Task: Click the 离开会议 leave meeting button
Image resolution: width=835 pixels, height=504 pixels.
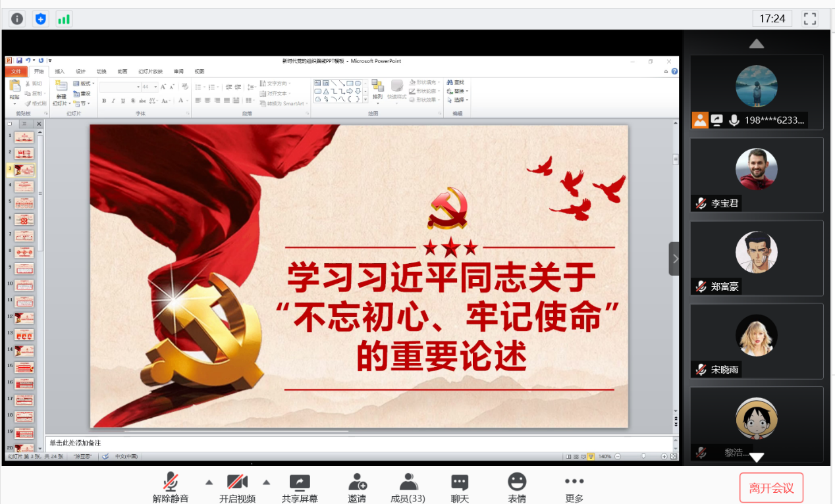Action: 771,488
